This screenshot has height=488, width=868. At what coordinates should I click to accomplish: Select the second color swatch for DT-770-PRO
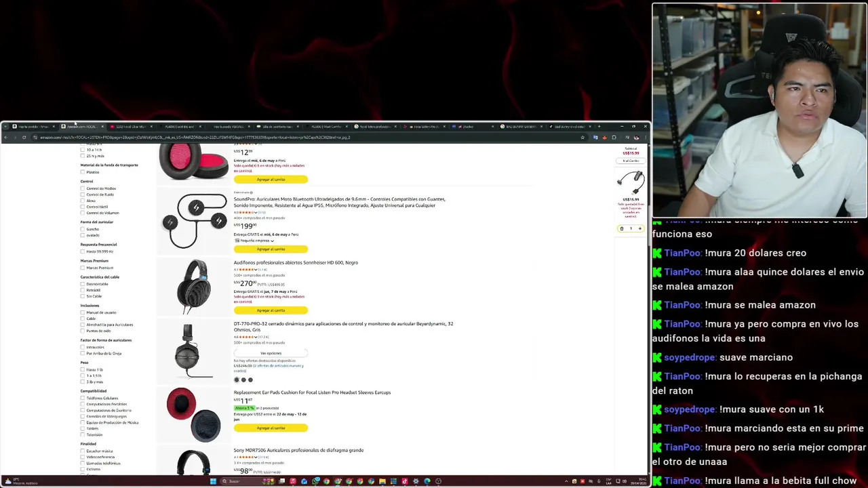[243, 380]
